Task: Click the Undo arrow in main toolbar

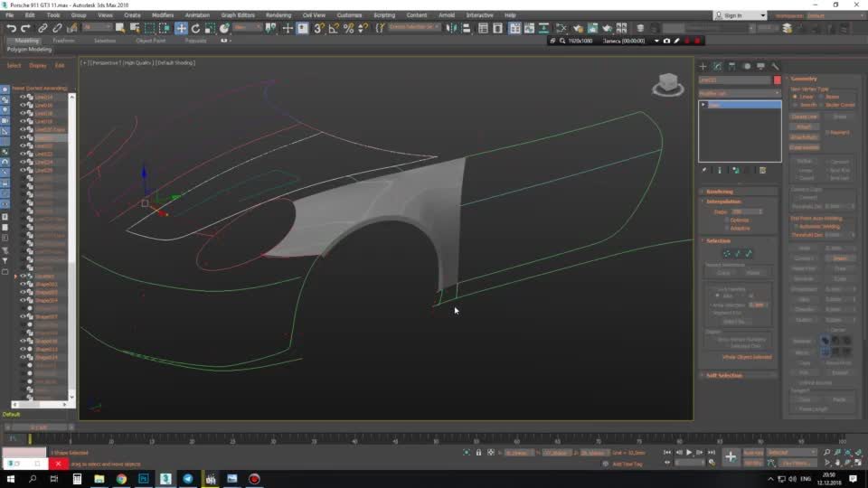Action: tap(11, 28)
